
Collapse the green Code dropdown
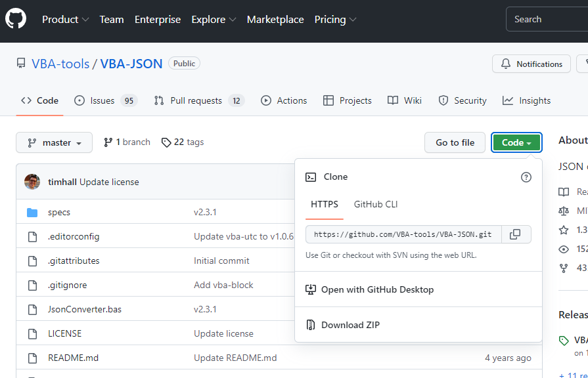tap(516, 142)
